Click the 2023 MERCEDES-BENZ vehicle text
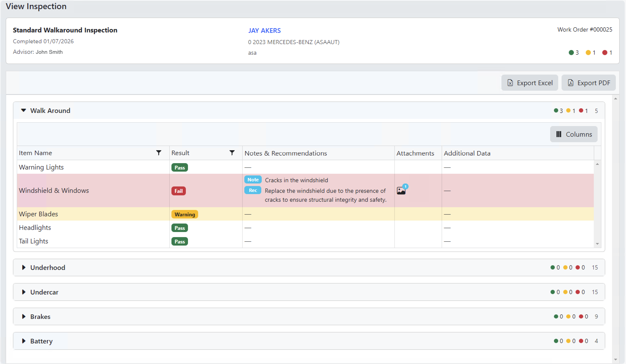The image size is (626, 364). (294, 42)
